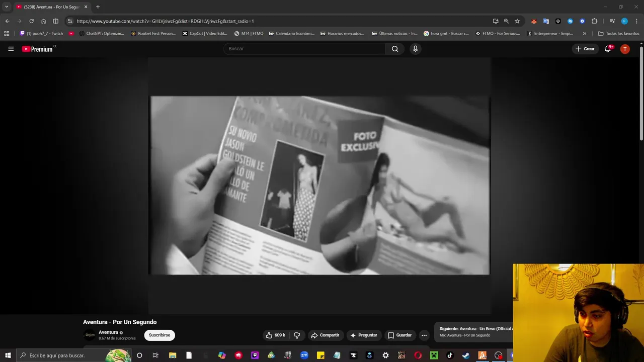Open the Entrepreneur - Empi... bookmark
Image resolution: width=644 pixels, height=362 pixels.
click(550, 34)
